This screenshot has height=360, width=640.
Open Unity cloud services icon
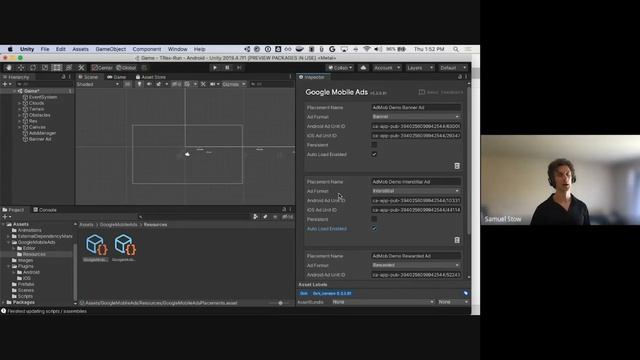pos(363,68)
